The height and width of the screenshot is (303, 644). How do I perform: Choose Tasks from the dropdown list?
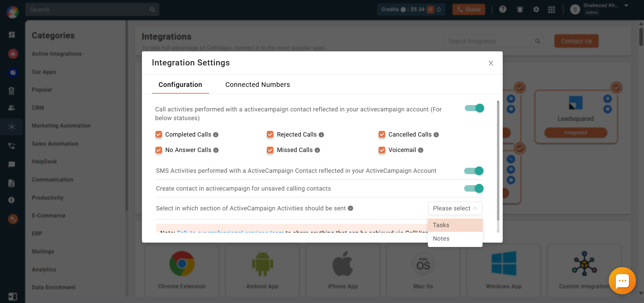[455, 225]
